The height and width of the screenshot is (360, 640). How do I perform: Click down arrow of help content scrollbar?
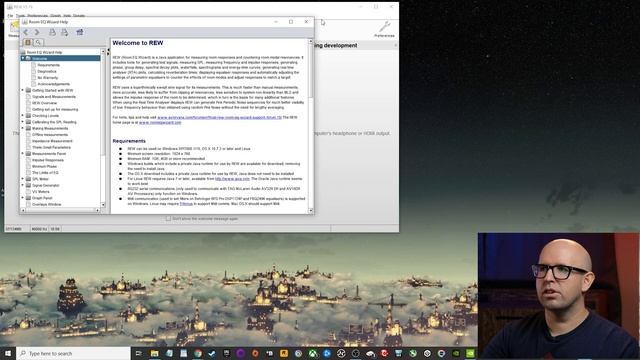311,211
